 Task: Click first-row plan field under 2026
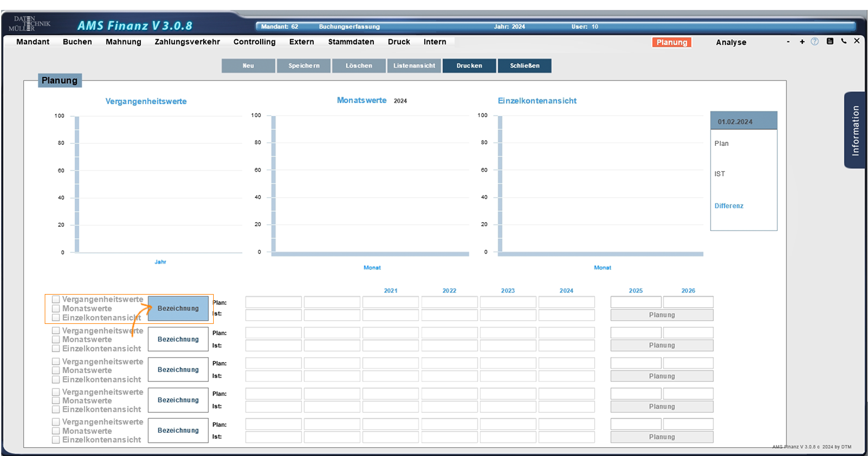[688, 302]
